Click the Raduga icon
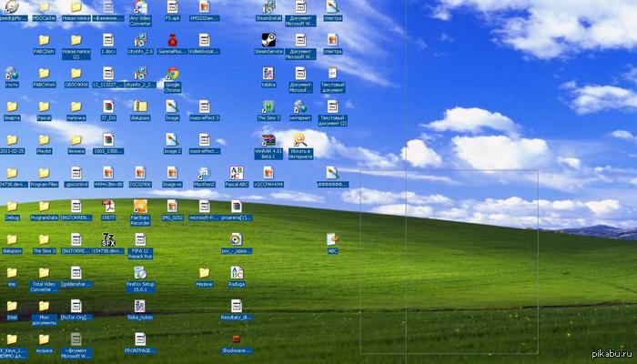The height and width of the screenshot is (364, 637). click(237, 273)
